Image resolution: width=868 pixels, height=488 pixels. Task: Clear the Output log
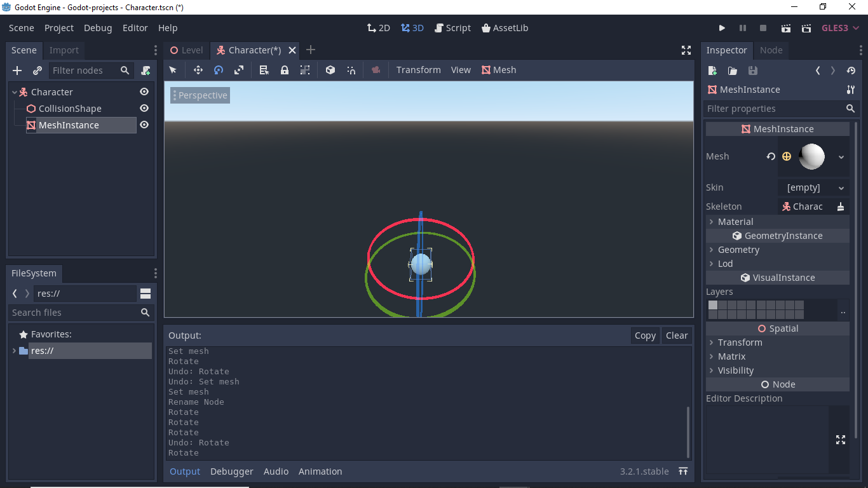[x=676, y=335]
